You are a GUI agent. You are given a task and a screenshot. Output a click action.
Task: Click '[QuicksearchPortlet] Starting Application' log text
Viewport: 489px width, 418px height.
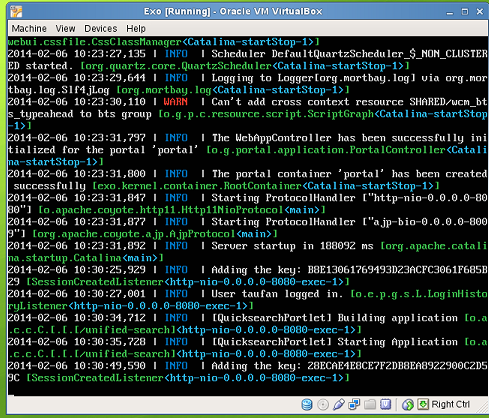coord(334,342)
